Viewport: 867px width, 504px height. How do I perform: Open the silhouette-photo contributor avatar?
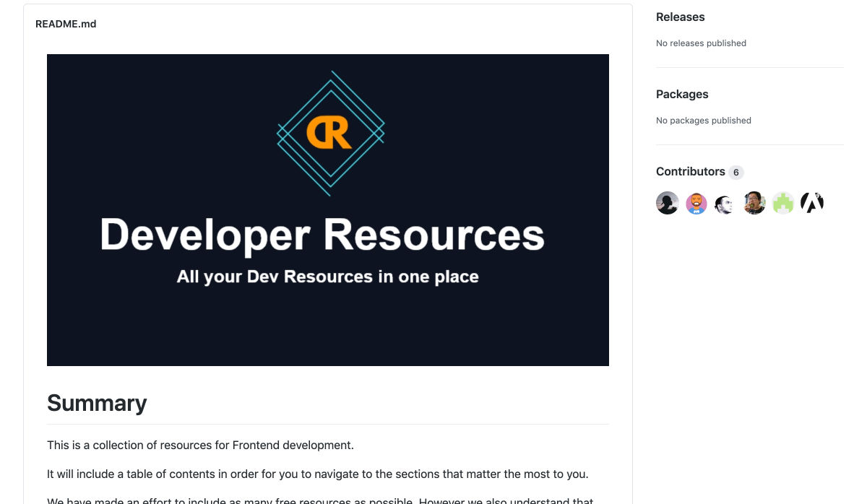tap(668, 203)
